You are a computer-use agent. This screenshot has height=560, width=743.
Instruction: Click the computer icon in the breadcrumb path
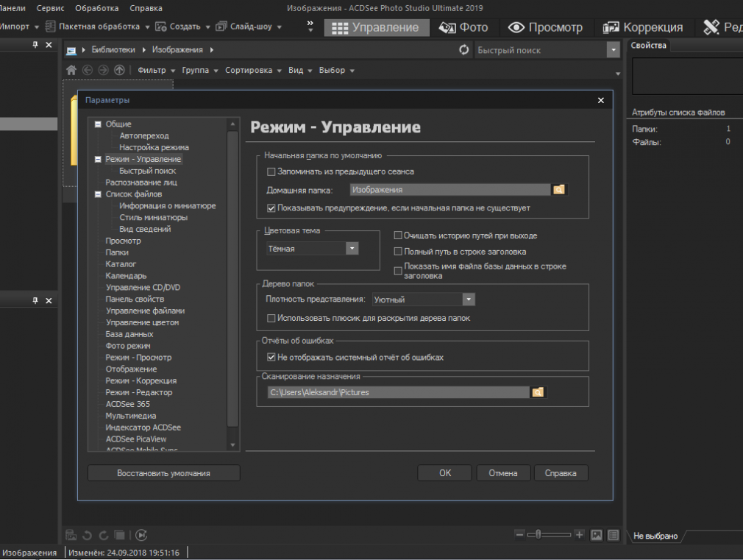(71, 50)
